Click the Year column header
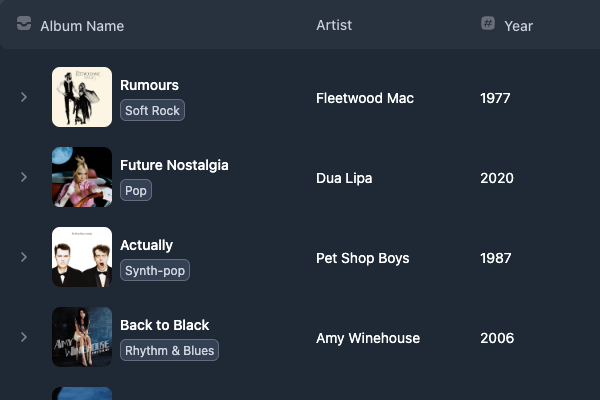This screenshot has height=400, width=600. coord(518,26)
